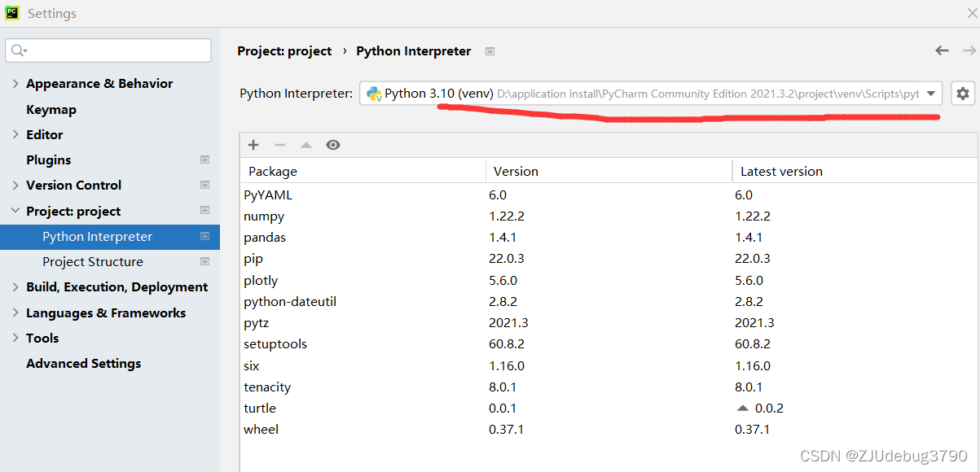Click project-level icon beside Version Control
The width and height of the screenshot is (980, 472).
(204, 186)
